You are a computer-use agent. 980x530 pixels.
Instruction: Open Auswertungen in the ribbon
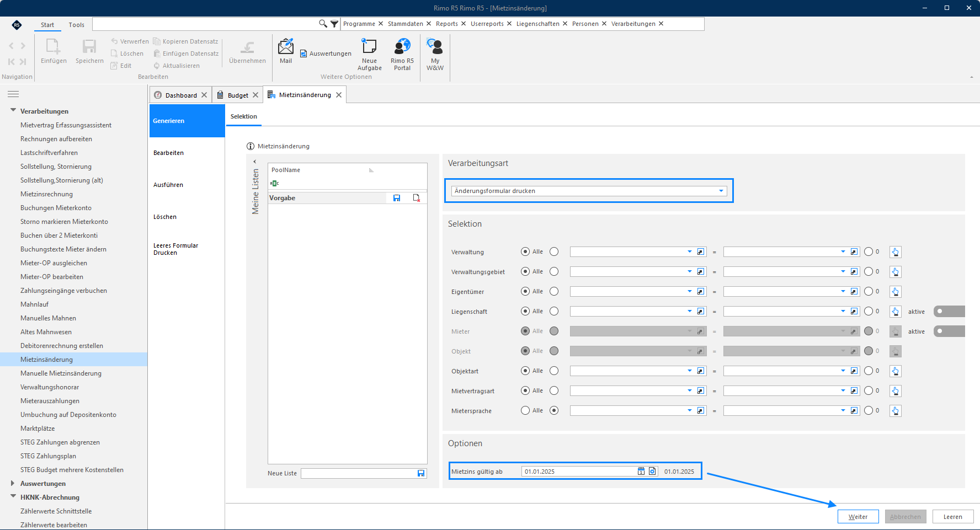click(x=326, y=53)
